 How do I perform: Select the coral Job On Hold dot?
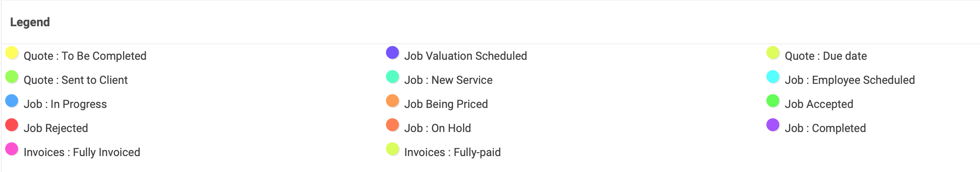pyautogui.click(x=392, y=125)
